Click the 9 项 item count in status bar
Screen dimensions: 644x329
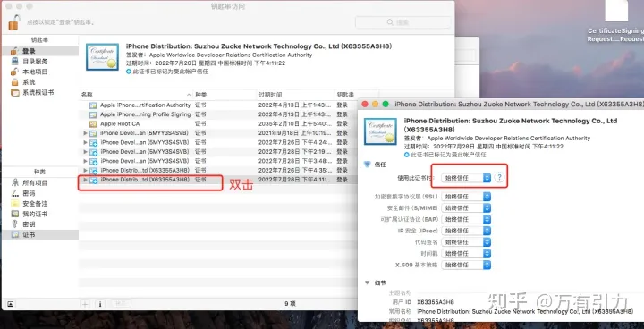tap(290, 304)
